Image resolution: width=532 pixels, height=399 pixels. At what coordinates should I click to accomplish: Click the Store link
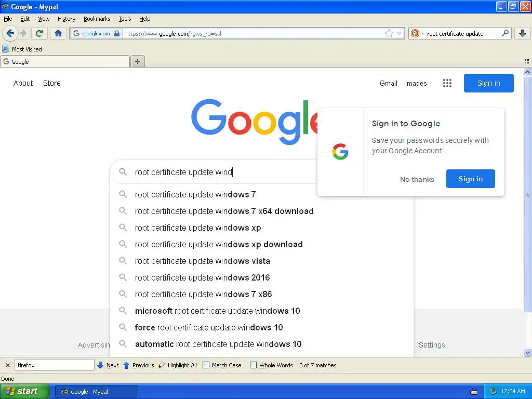pyautogui.click(x=51, y=83)
